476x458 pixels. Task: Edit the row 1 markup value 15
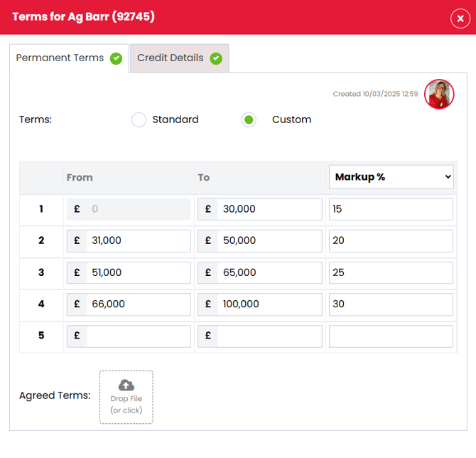(x=391, y=209)
